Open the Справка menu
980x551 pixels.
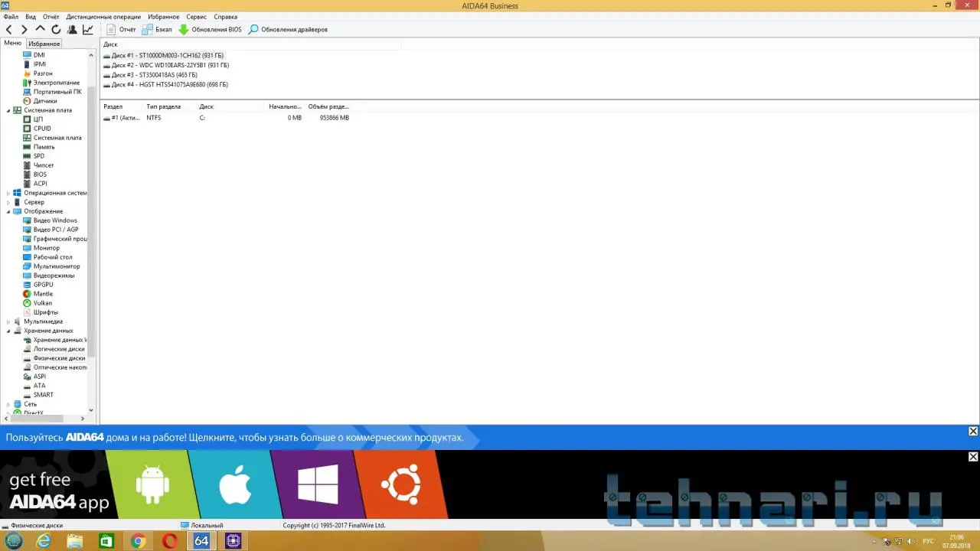click(x=225, y=17)
